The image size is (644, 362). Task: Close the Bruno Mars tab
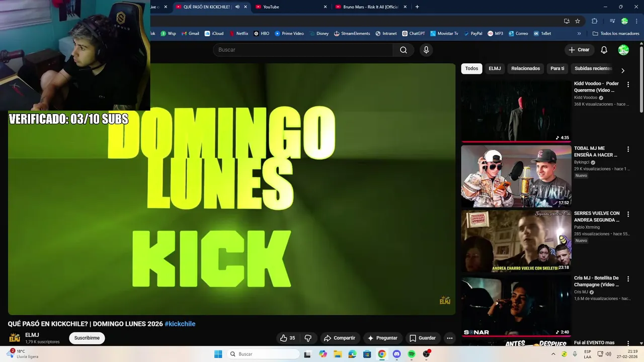[x=406, y=7]
